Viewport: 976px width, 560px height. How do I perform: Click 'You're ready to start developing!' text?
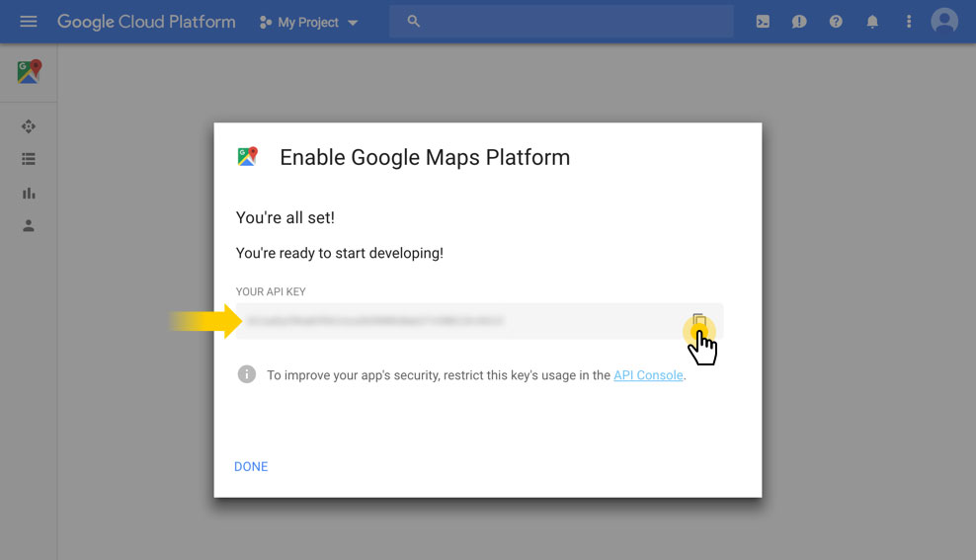coord(339,253)
